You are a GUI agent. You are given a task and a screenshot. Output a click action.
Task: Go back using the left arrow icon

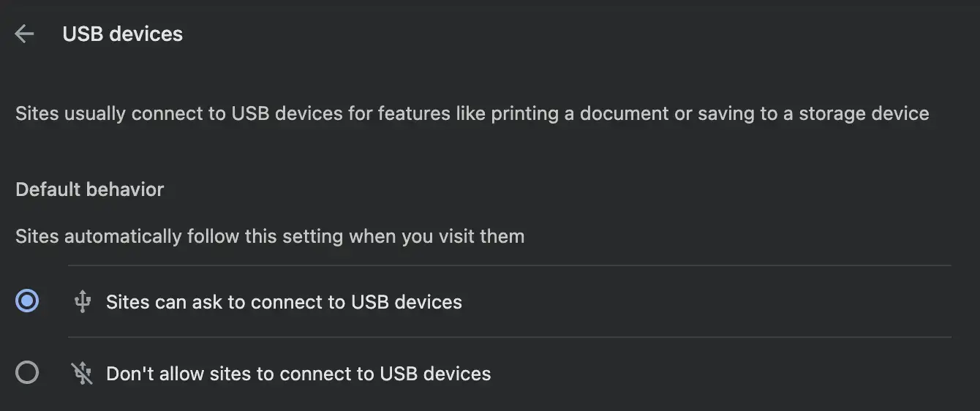[24, 34]
